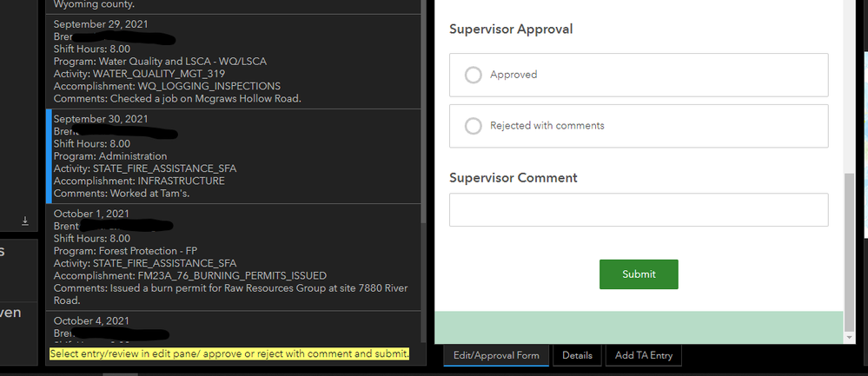Image resolution: width=868 pixels, height=376 pixels.
Task: Open the Details tab
Action: click(577, 355)
